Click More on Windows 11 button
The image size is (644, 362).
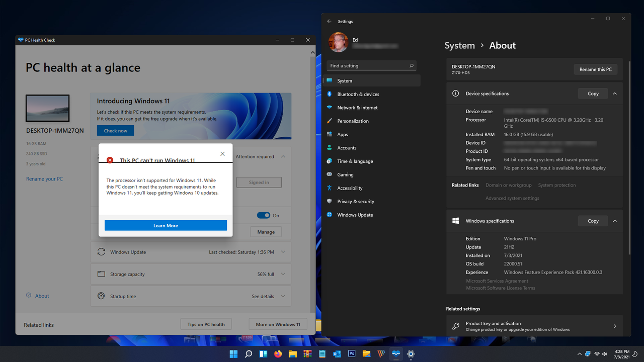pos(278,324)
